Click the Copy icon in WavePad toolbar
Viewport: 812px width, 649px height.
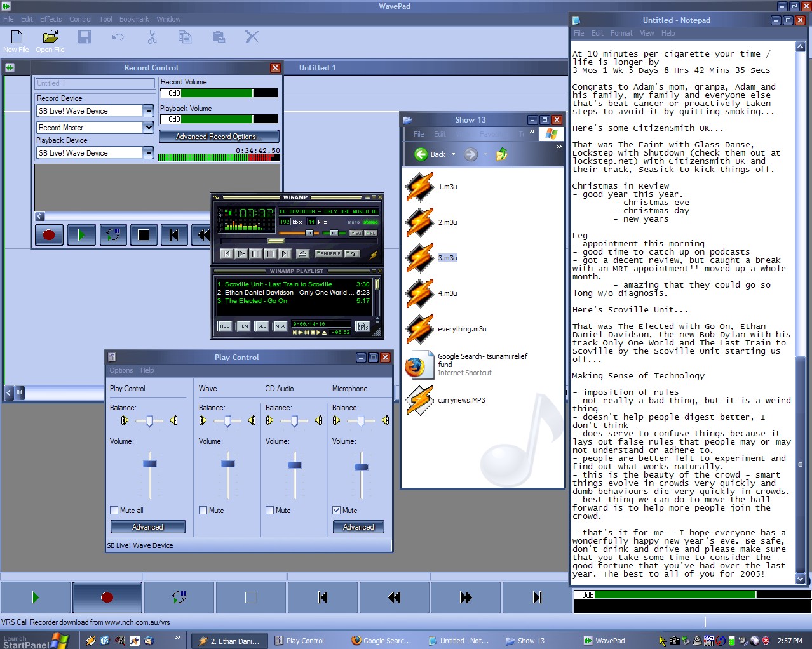pos(185,37)
